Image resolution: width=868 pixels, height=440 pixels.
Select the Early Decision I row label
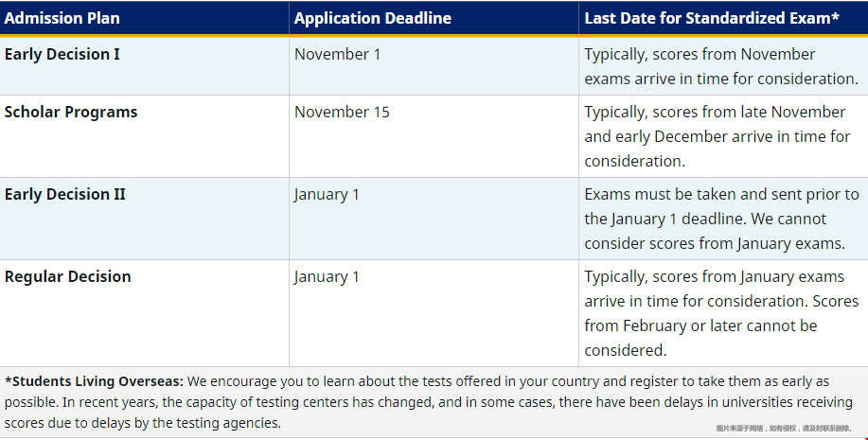click(62, 54)
